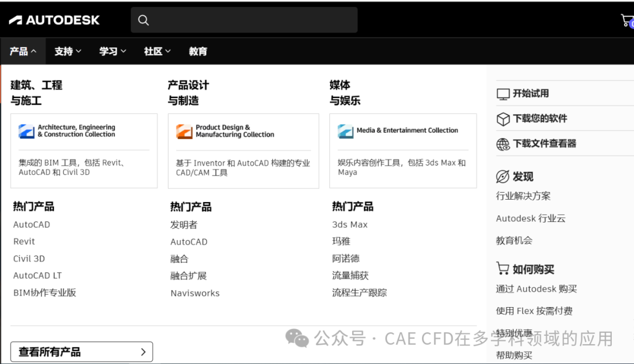Open 使用 Flex 按需付费 link
This screenshot has height=364, width=634.
tap(534, 311)
